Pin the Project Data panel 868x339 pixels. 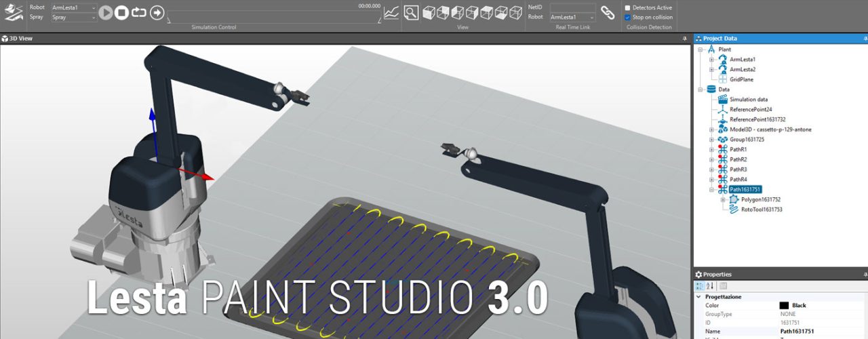point(865,39)
